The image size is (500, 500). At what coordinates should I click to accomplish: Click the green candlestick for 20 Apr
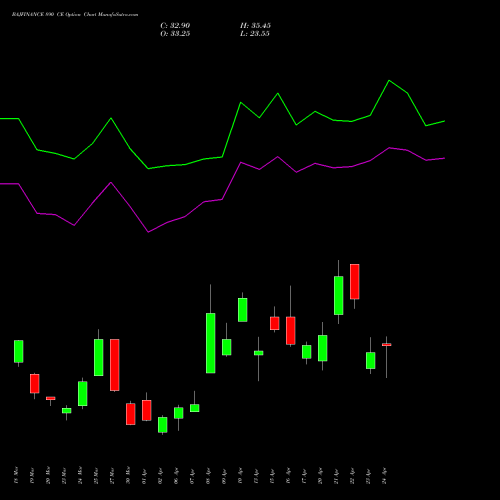tap(322, 348)
